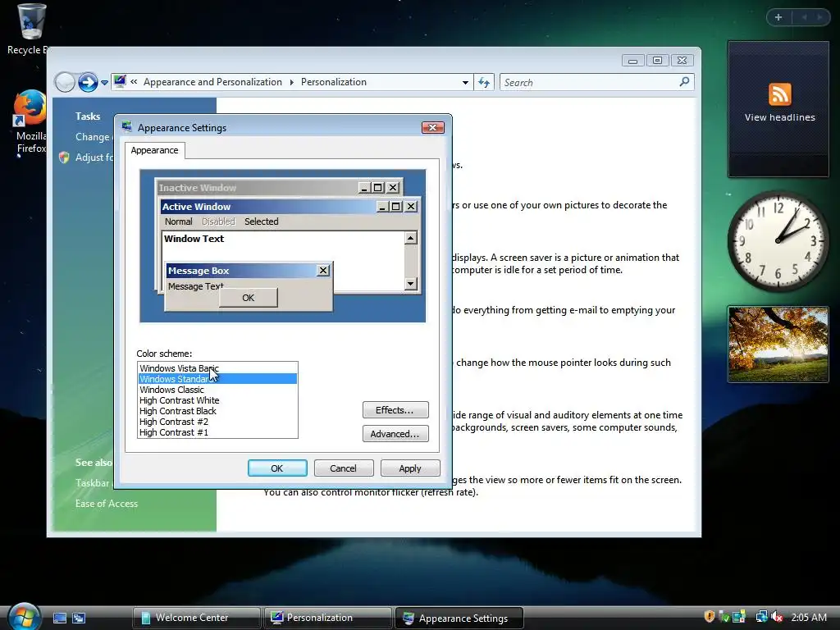Select High Contrast #2 color scheme
The image size is (840, 630).
(217, 422)
